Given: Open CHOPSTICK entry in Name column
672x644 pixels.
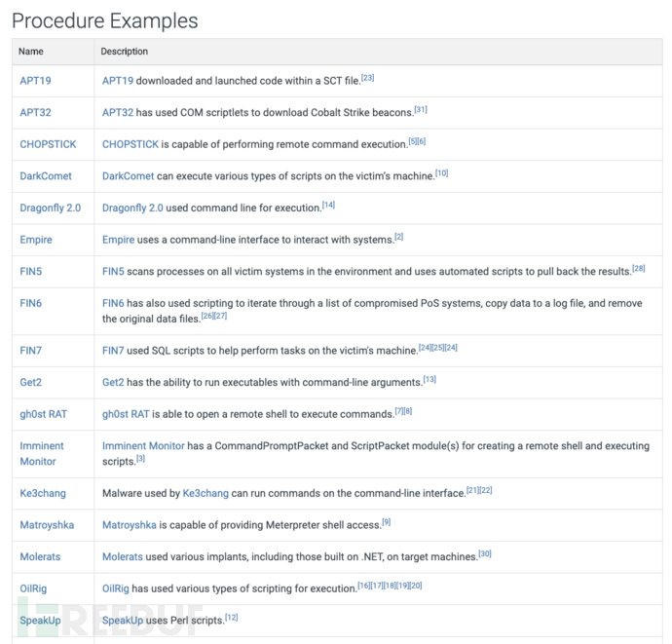Looking at the screenshot, I should [x=47, y=144].
